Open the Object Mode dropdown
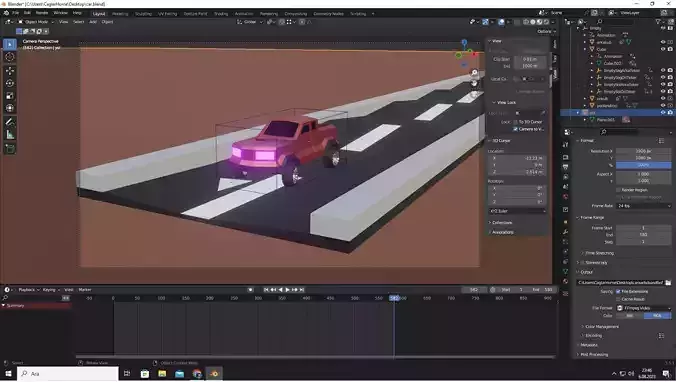This screenshot has height=382, width=676. 36,22
